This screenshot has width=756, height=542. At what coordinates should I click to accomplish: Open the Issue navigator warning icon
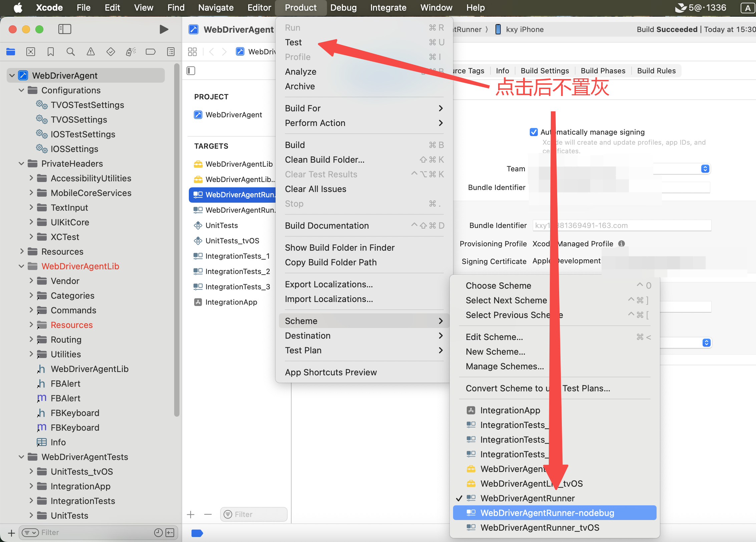(90, 52)
